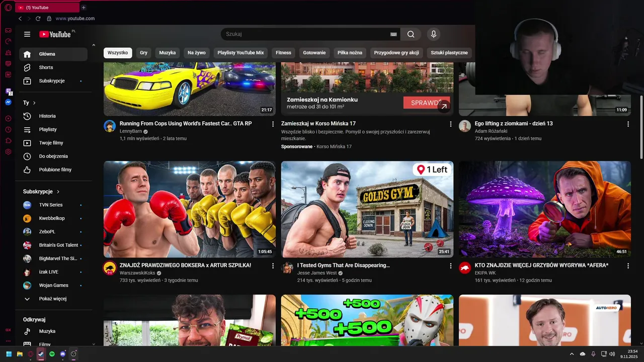Open Discord from the taskbar

[x=63, y=354]
